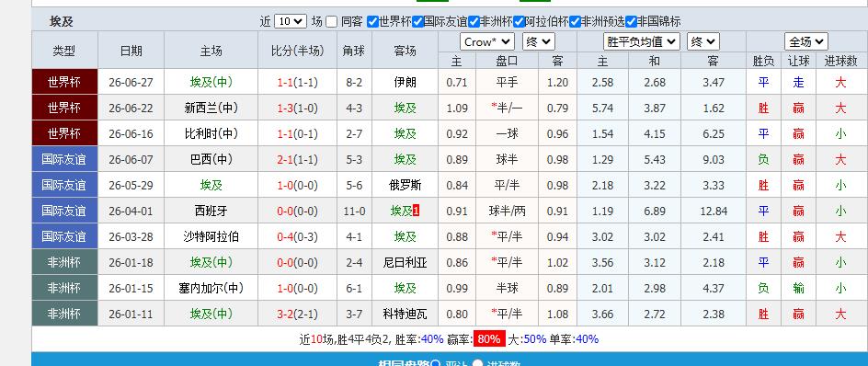868x366 pixels.
Task: Click the 走 result in the 伊朗 row
Action: pyautogui.click(x=798, y=83)
